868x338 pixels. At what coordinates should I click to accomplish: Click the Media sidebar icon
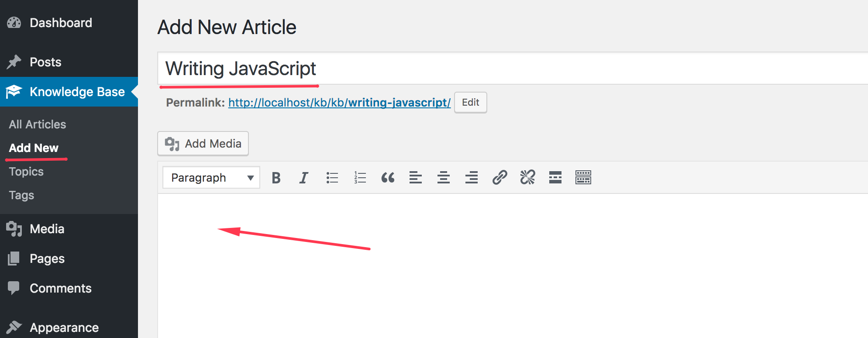pyautogui.click(x=14, y=229)
